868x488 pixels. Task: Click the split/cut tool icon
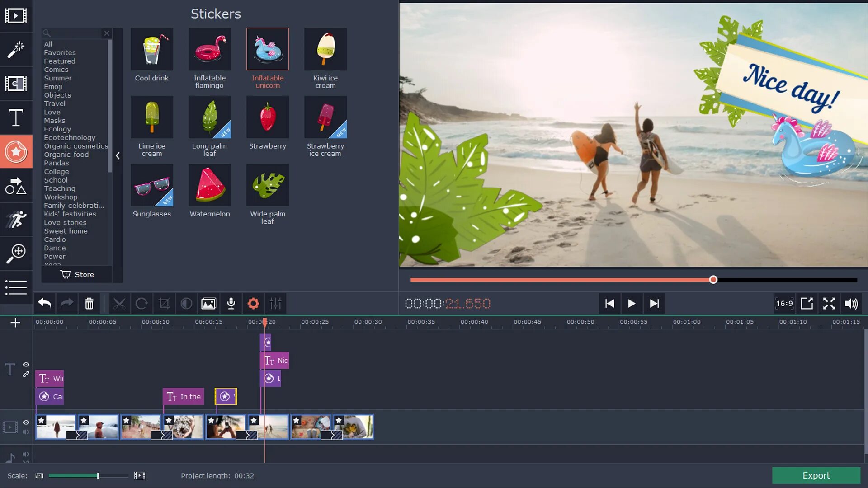(x=118, y=303)
